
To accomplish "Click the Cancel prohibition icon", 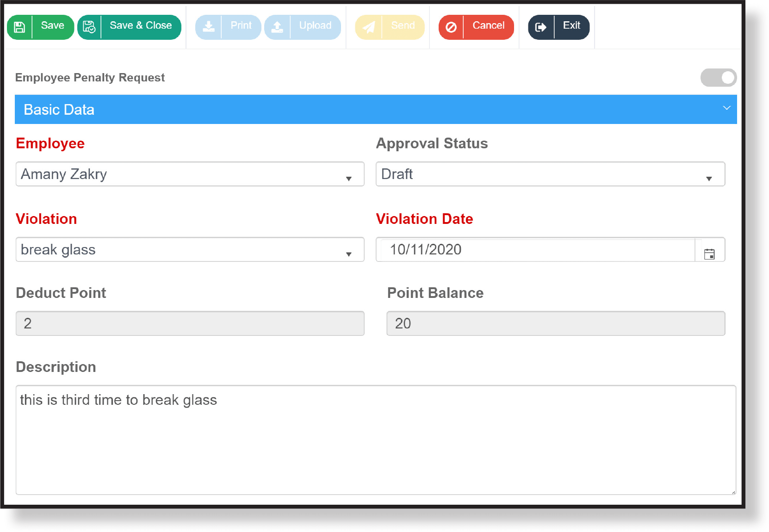I will coord(451,27).
